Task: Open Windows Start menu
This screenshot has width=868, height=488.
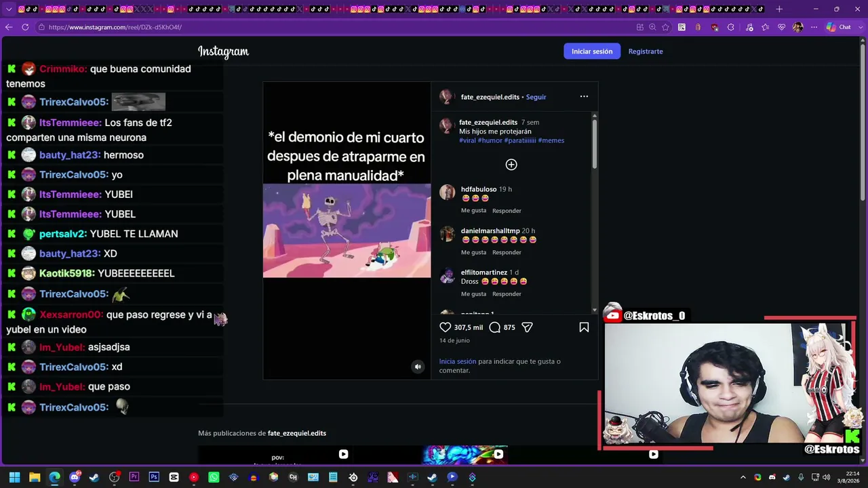Action: pyautogui.click(x=14, y=477)
